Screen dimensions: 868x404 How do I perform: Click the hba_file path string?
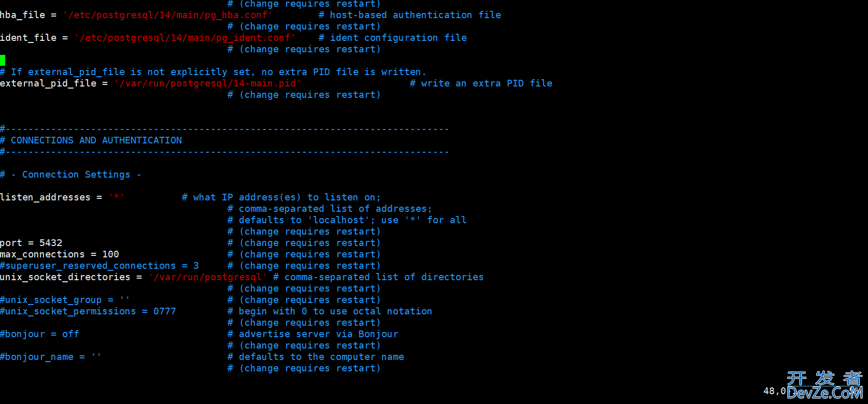168,15
